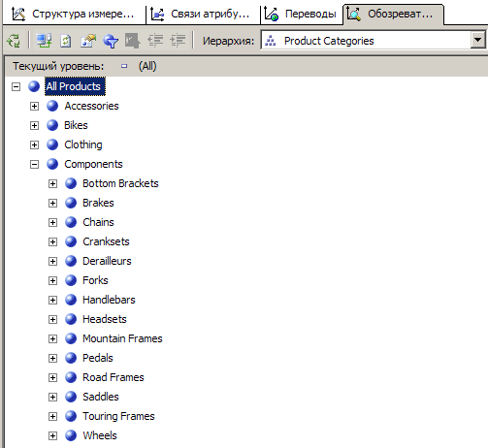
Task: Open the Иерархия Product Categories dropdown
Action: tap(477, 41)
